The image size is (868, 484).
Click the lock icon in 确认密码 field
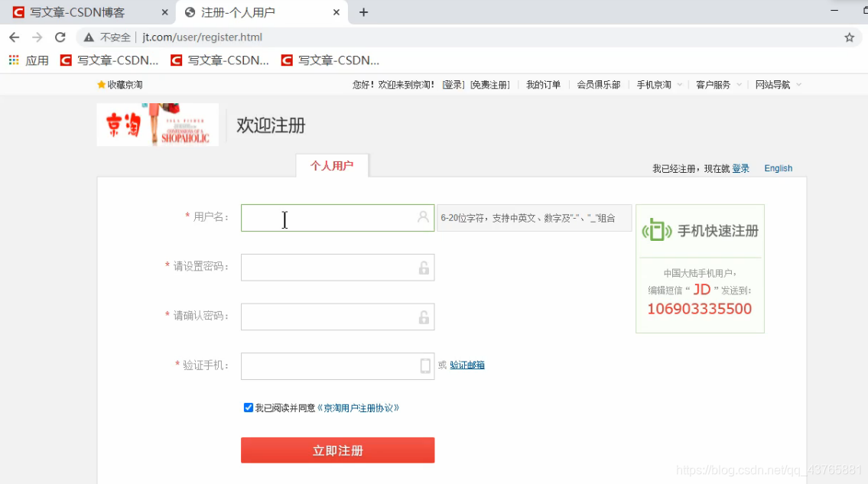(424, 317)
